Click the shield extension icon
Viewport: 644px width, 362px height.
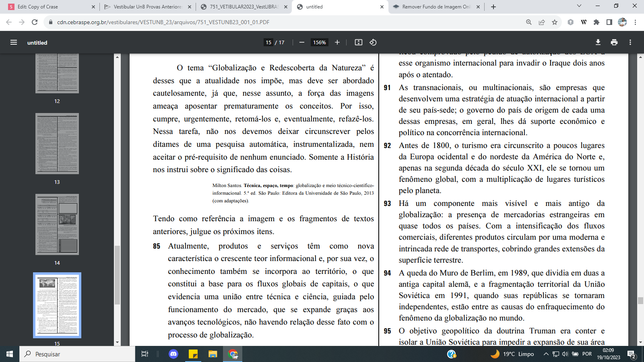click(x=570, y=22)
